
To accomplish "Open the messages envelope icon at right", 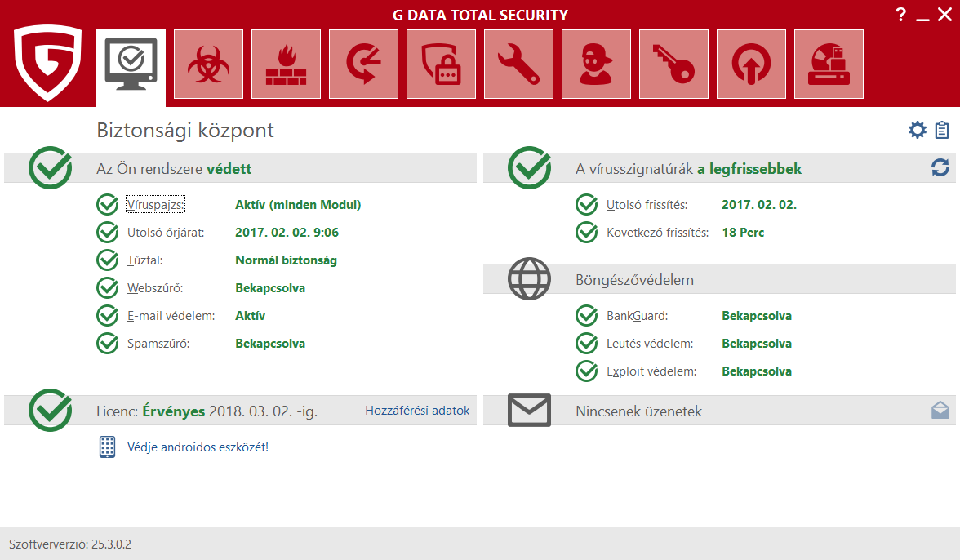I will click(940, 410).
